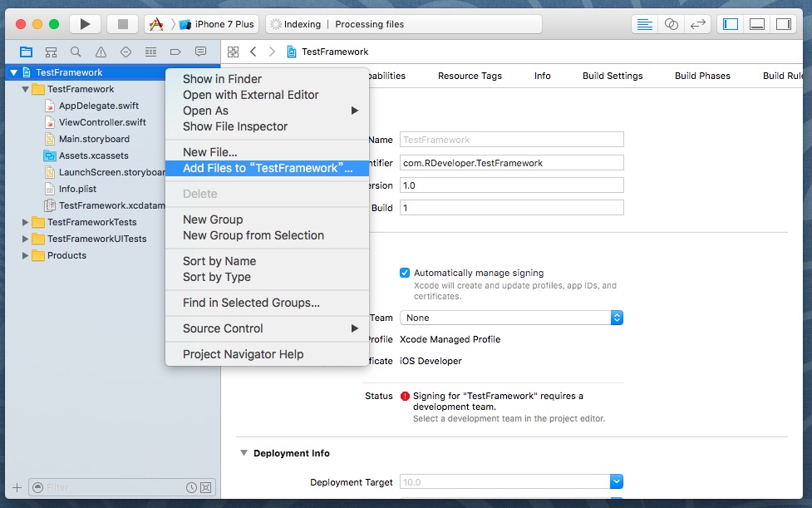Collapse the TestFramework folder group
The image size is (812, 508).
[x=25, y=89]
